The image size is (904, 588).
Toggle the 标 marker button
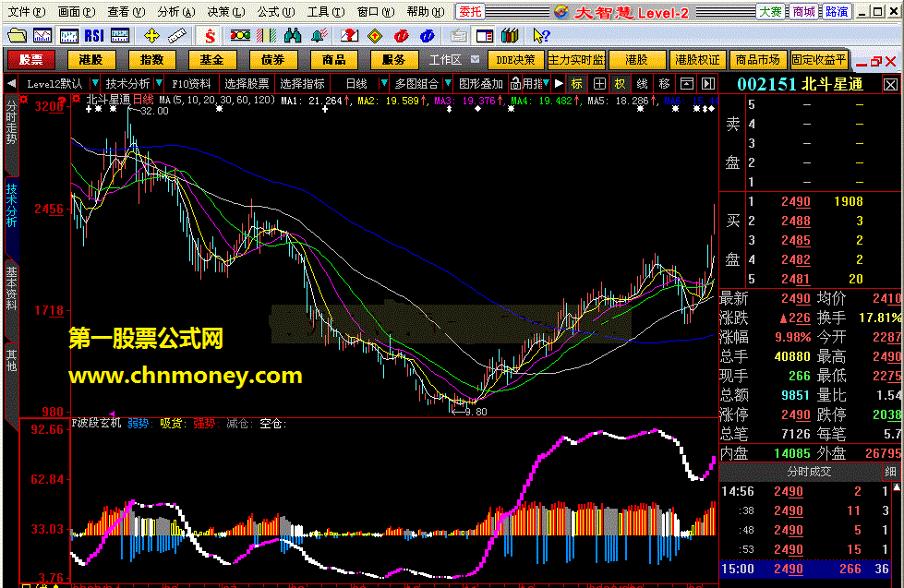click(x=577, y=84)
